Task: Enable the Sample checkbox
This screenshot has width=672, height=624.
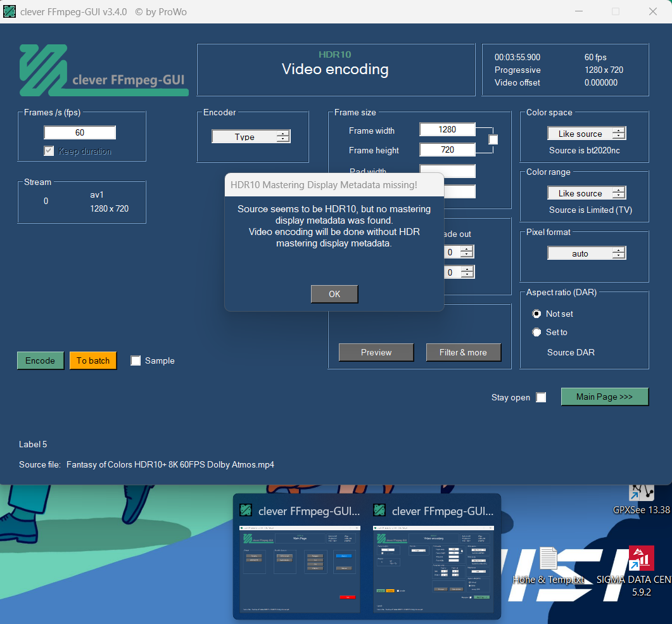Action: click(x=136, y=360)
